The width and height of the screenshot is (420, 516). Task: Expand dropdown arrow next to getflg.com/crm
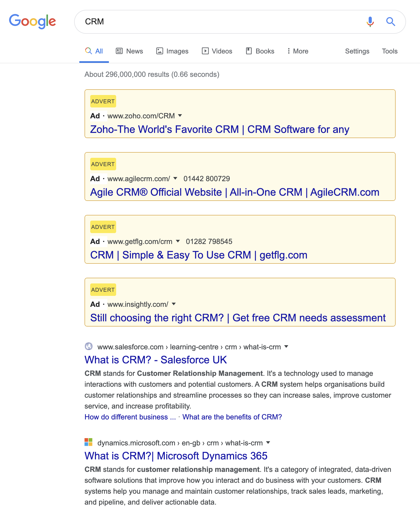point(178,241)
